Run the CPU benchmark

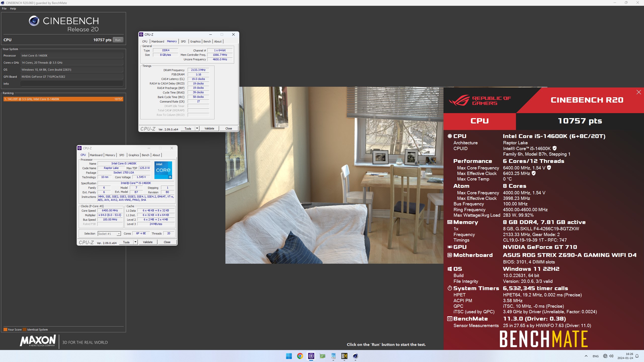point(118,40)
